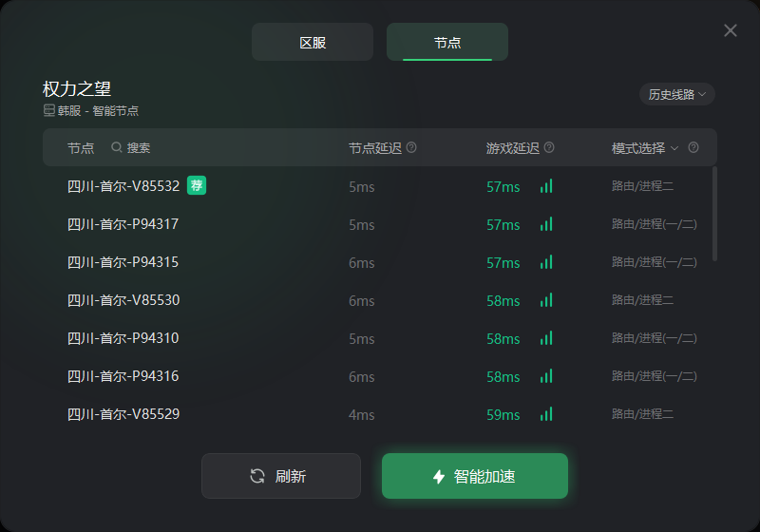This screenshot has width=760, height=532.
Task: Click signal bars icon for 四川-首尔-P94317
Action: (x=546, y=224)
